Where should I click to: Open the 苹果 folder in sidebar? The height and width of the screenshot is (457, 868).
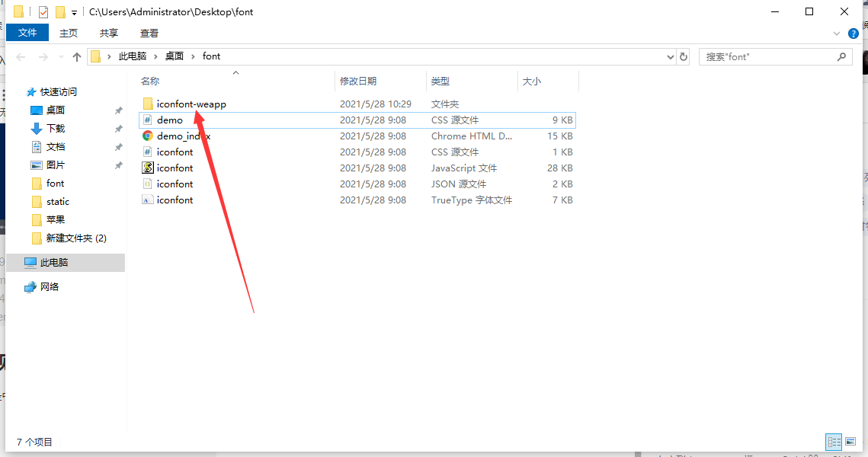point(56,219)
